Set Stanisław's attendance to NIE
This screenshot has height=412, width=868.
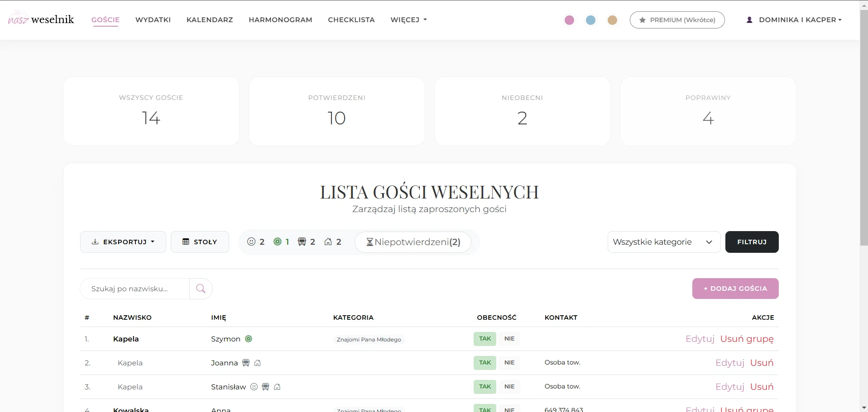click(509, 387)
